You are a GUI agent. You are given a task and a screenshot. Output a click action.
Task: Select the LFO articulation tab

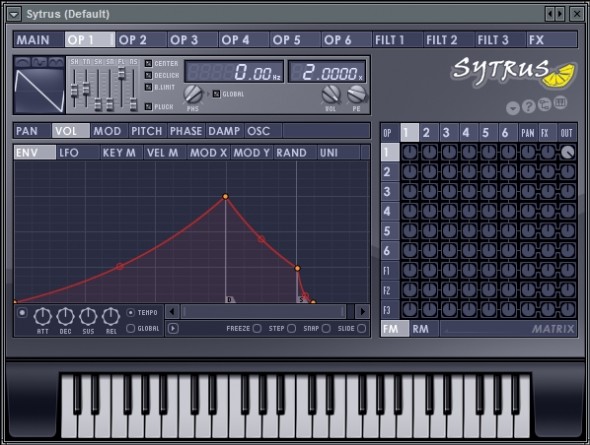78,153
